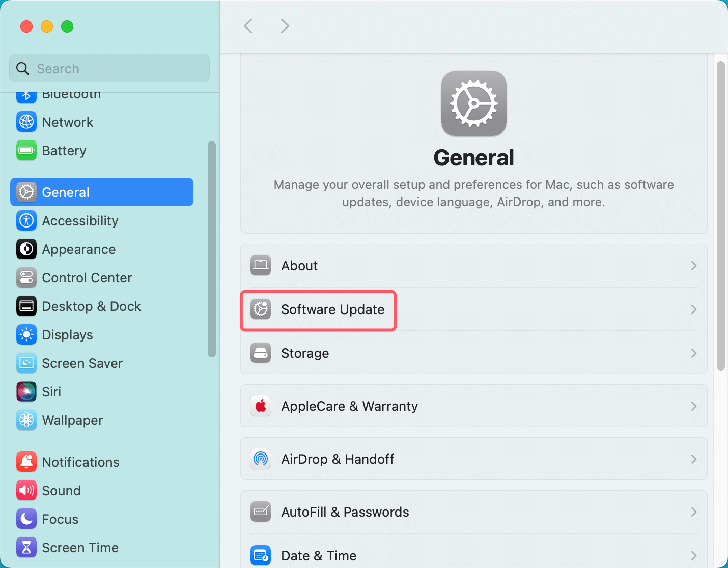Expand the About row chevron

(x=693, y=266)
